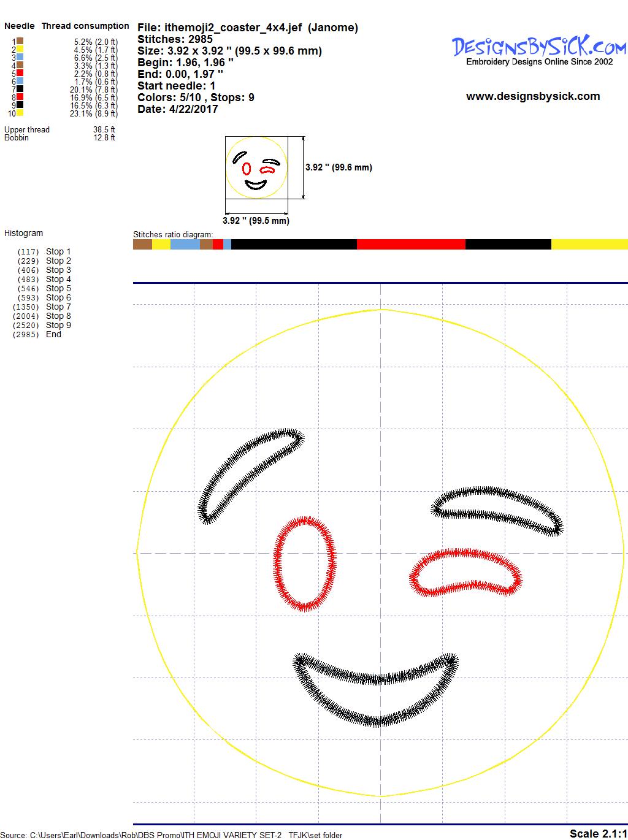Select the needle 3 blue thread swatch
628x840 pixels.
(20, 57)
